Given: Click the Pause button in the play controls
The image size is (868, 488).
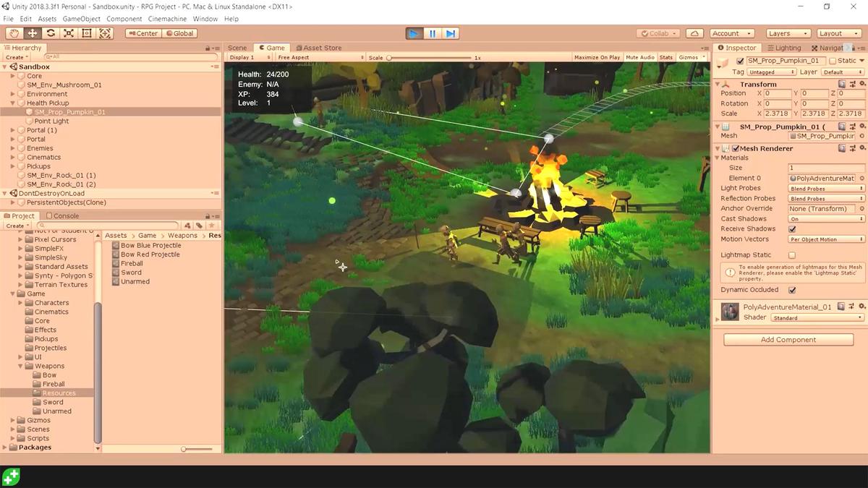Looking at the screenshot, I should pos(432,33).
